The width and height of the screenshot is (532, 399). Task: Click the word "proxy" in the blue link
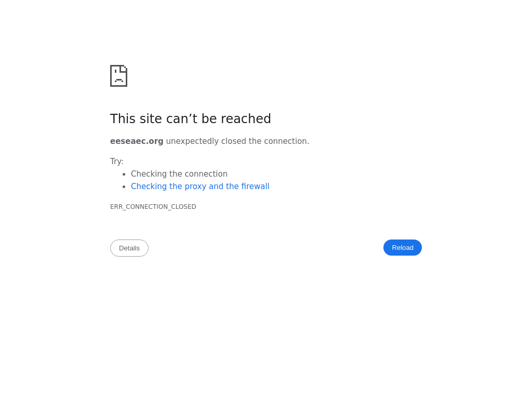(x=195, y=187)
